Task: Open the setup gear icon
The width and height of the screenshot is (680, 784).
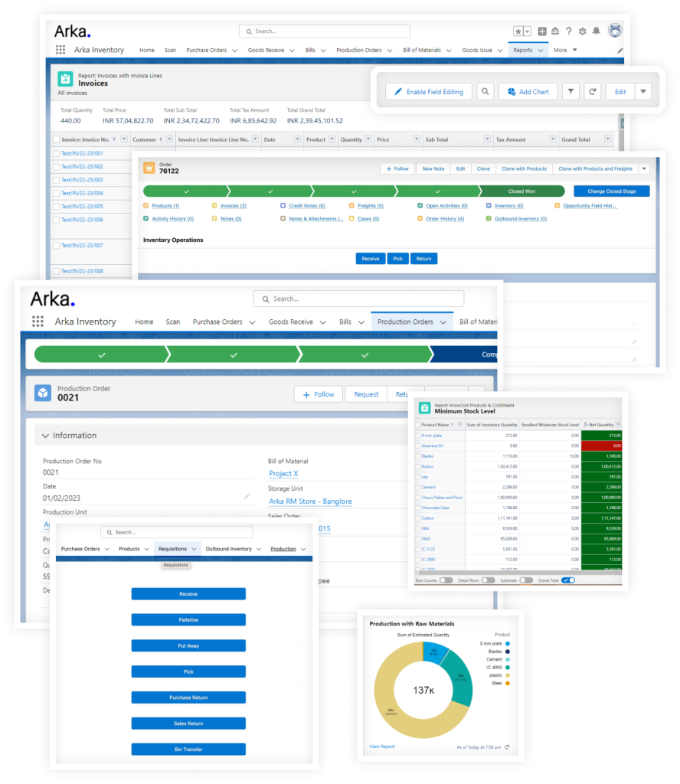Action: click(x=583, y=31)
